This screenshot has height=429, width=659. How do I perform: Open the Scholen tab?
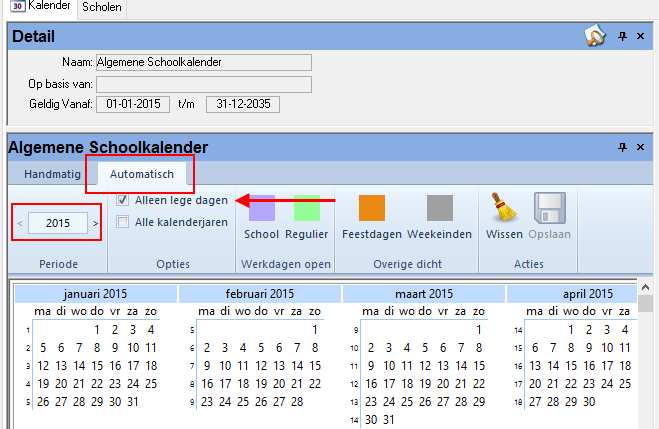102,8
